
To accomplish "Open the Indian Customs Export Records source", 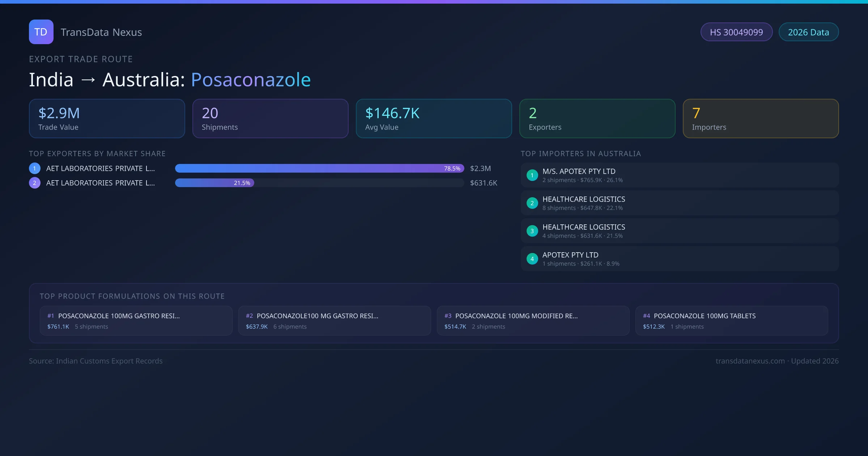I will [x=95, y=361].
